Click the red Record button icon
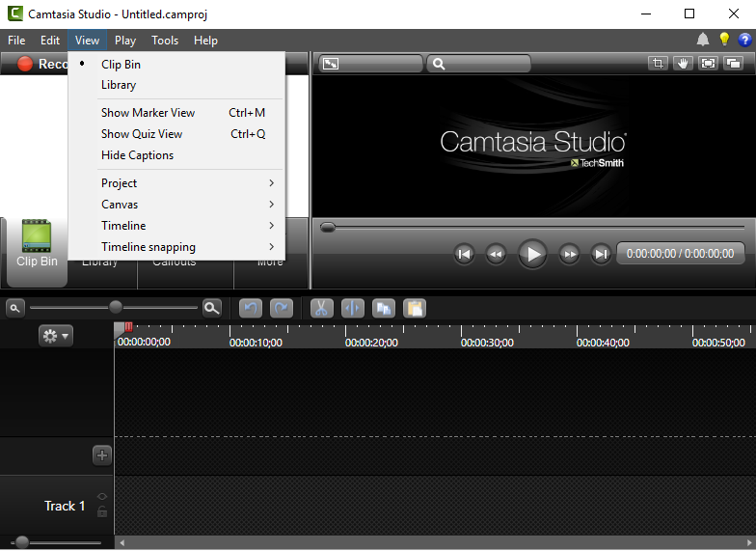The width and height of the screenshot is (756, 551). click(25, 64)
